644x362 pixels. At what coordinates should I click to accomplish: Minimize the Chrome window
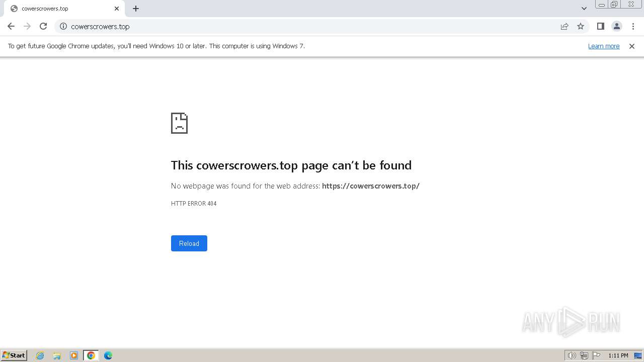tap(602, 5)
